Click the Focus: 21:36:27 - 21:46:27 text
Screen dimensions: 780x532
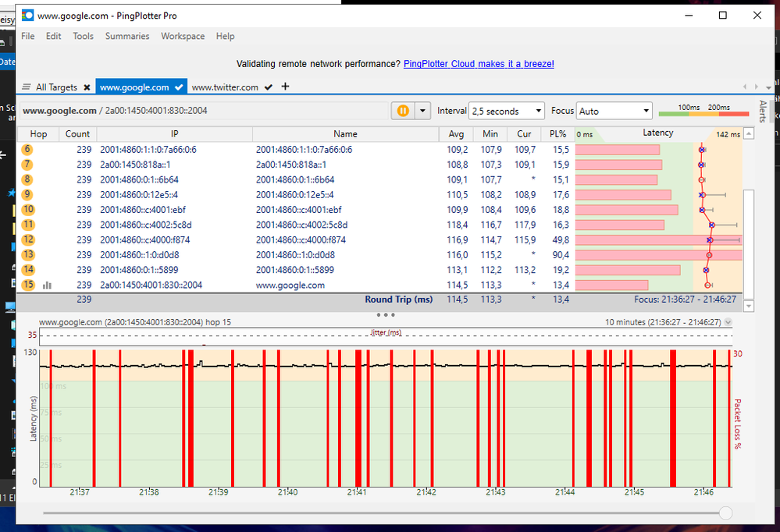685,300
